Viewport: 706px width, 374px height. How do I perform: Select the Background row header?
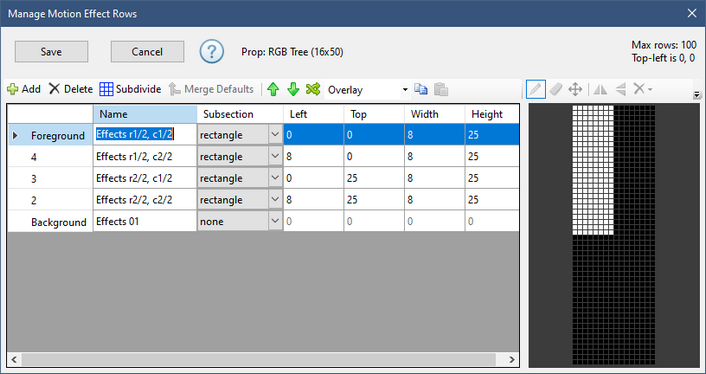pos(50,221)
